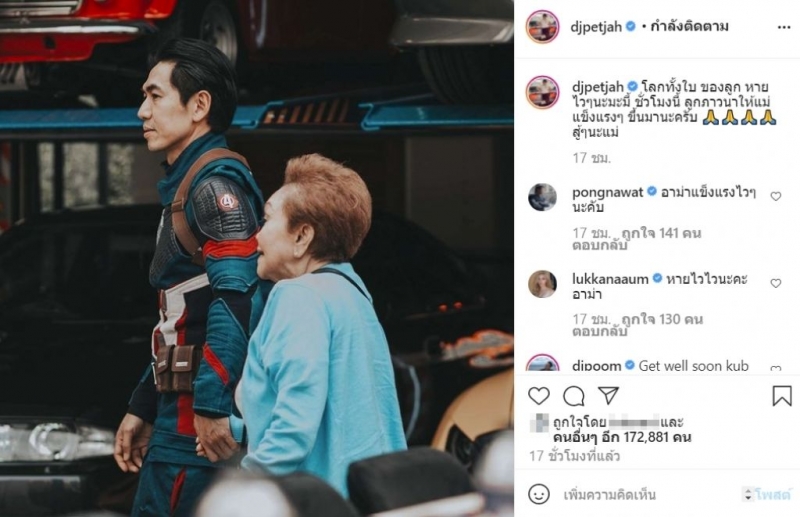Screen dimensions: 800x517
Task: Focus the เพิ่มความคิดเห็น comment input field
Action: pyautogui.click(x=648, y=495)
